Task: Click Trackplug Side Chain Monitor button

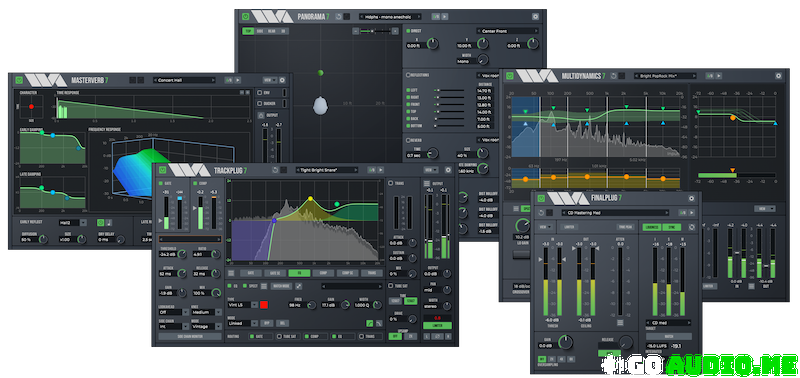Action: (190, 337)
